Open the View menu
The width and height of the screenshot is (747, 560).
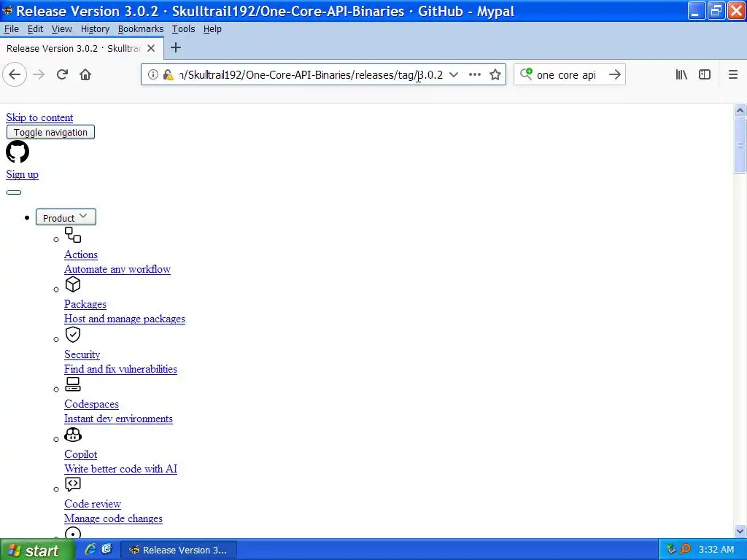coord(62,29)
